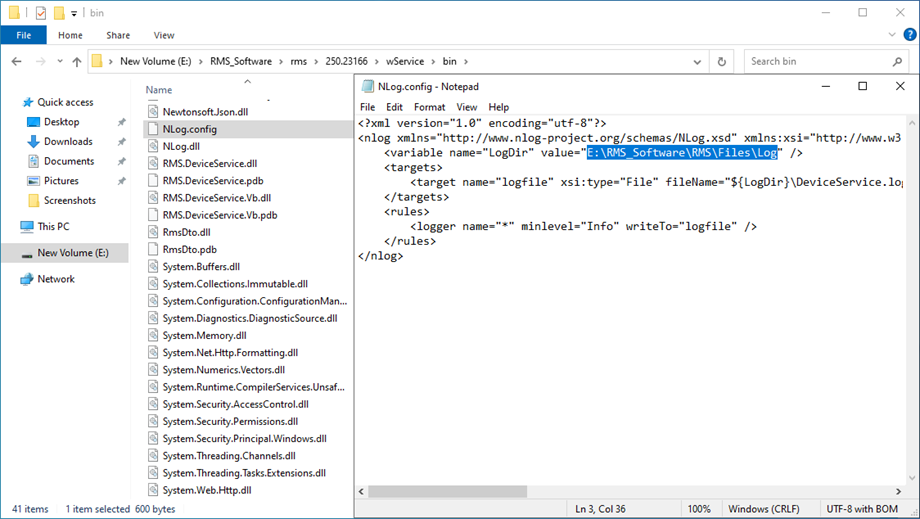The height and width of the screenshot is (519, 920).
Task: Select Network in the navigation pane
Action: pyautogui.click(x=56, y=279)
